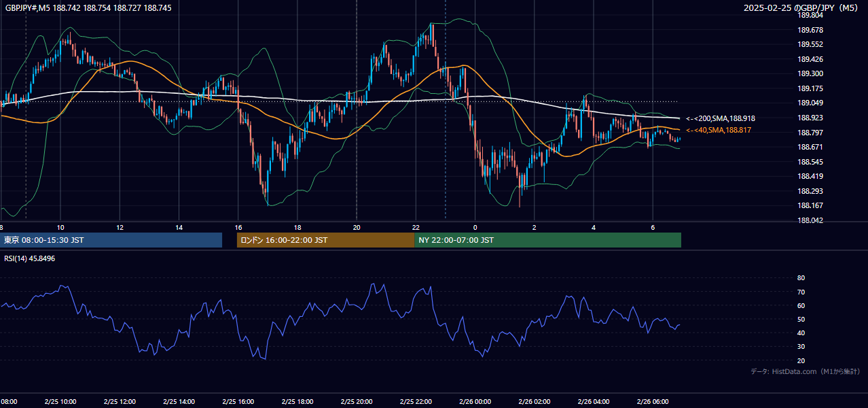Screen dimensions: 868x408
Task: Click hour tick label 16 under price chart
Action: pos(238,227)
